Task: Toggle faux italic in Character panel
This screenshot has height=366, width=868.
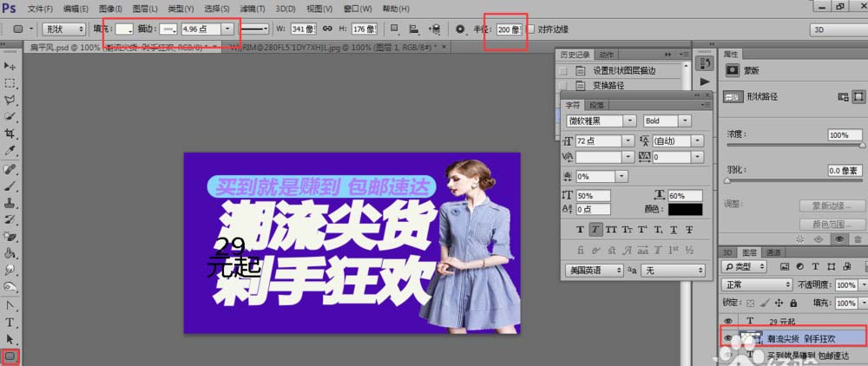Action: tap(595, 230)
